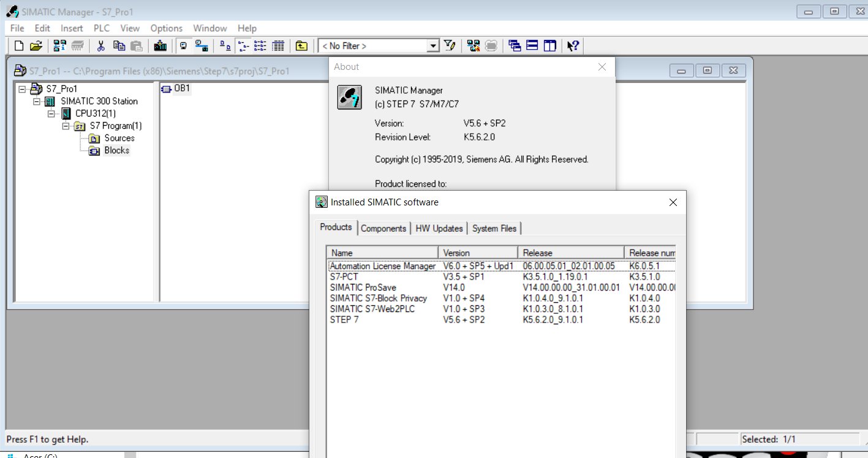Click the Arrange Horizontally icon

point(532,45)
